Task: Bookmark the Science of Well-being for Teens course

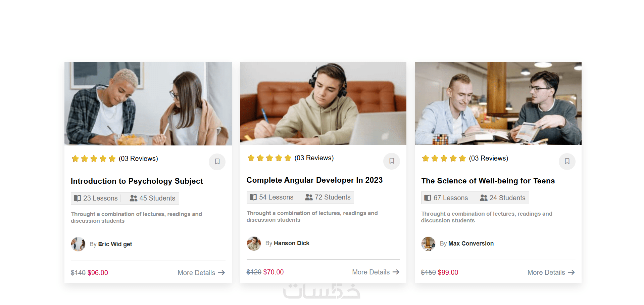Action: [567, 161]
